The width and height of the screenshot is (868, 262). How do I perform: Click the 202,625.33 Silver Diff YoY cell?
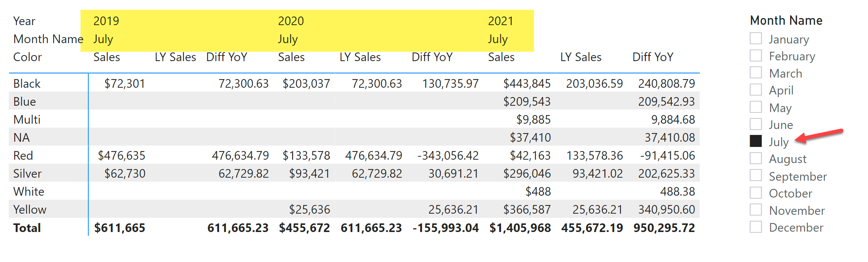point(667,174)
